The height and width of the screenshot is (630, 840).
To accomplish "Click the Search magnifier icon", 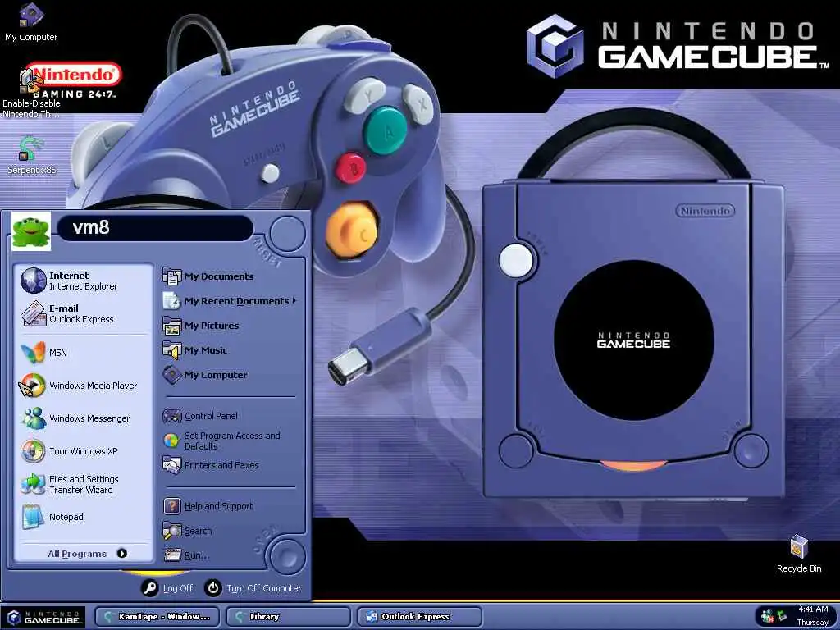I will point(172,531).
